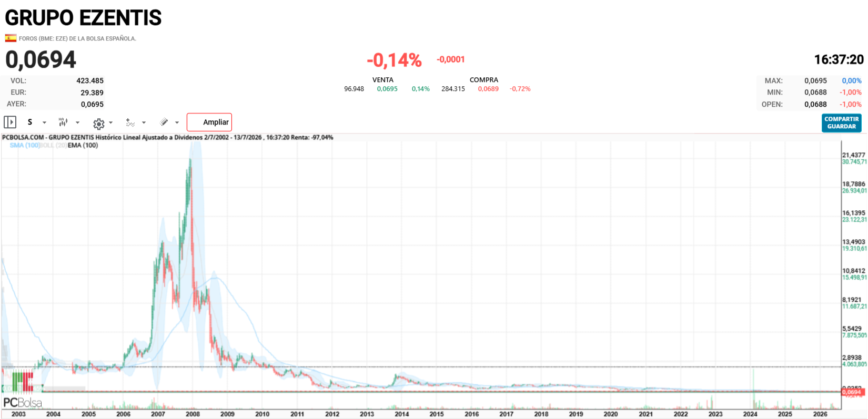868x419 pixels.
Task: Expand the drawing tools dropdown arrow
Action: 177,122
